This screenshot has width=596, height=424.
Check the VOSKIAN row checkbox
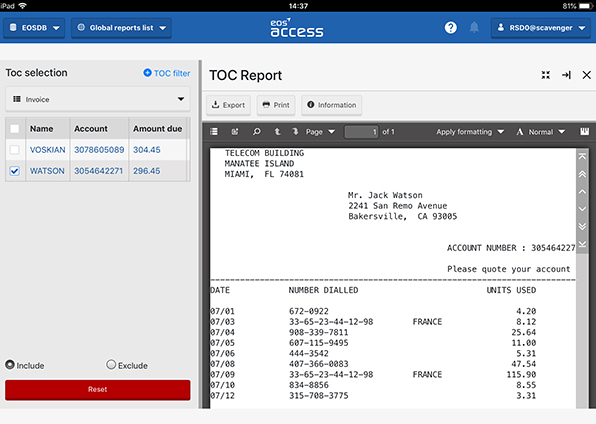pos(14,150)
